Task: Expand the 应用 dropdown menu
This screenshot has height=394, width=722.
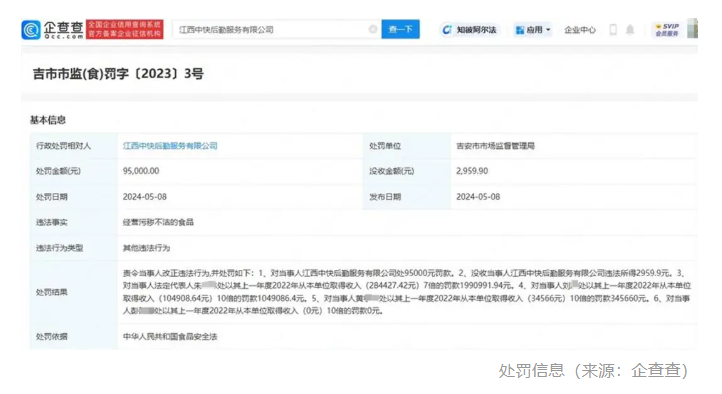Action: 533,30
